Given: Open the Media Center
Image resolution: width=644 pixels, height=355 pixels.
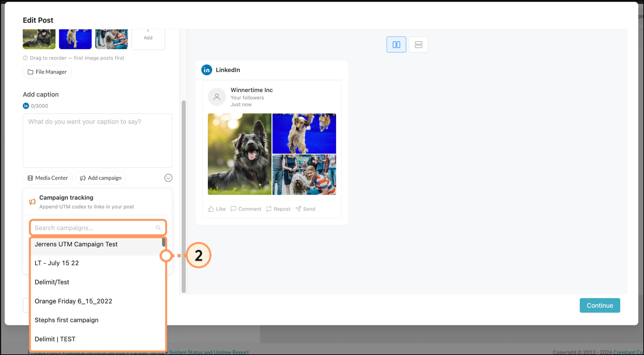Looking at the screenshot, I should (48, 178).
